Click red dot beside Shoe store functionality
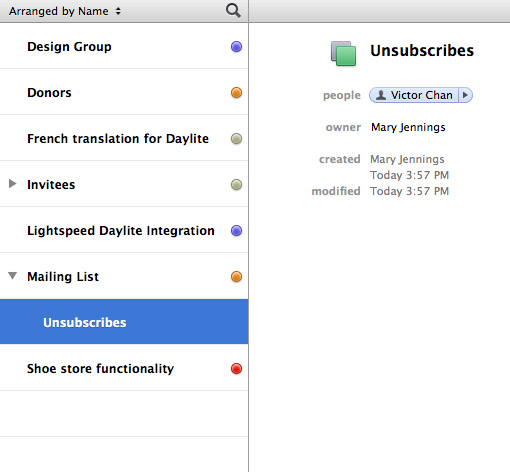This screenshot has height=472, width=510. pos(236,369)
